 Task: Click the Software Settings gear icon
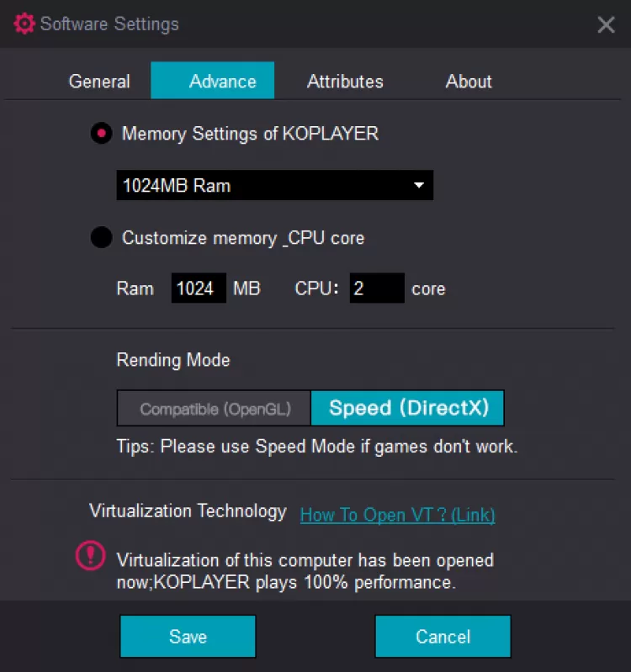tap(25, 24)
